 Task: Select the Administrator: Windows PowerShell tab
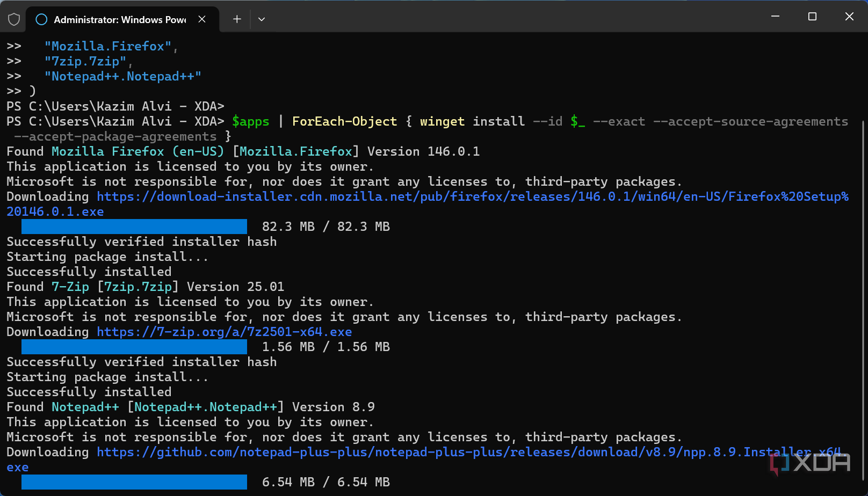pyautogui.click(x=119, y=19)
